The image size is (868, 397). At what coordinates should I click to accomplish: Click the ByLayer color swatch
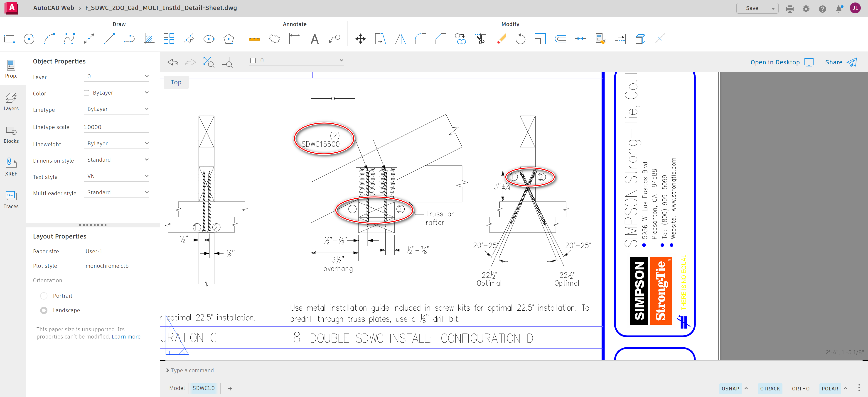point(87,93)
